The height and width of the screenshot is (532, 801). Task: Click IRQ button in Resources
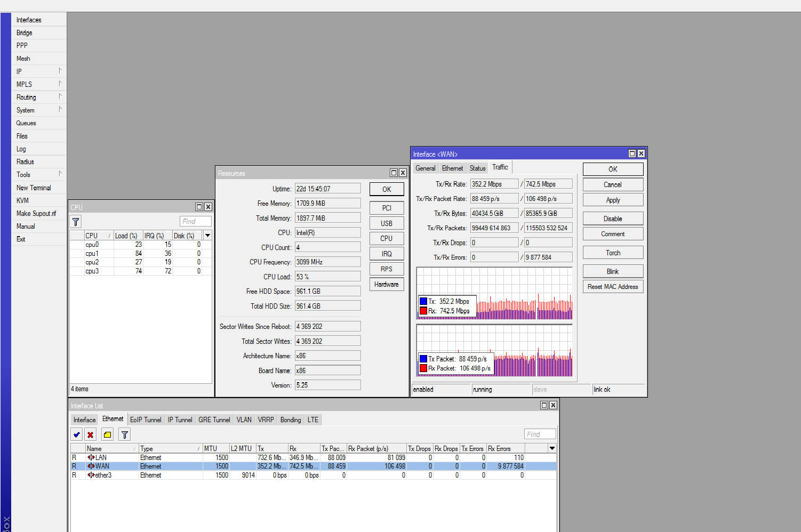(387, 254)
